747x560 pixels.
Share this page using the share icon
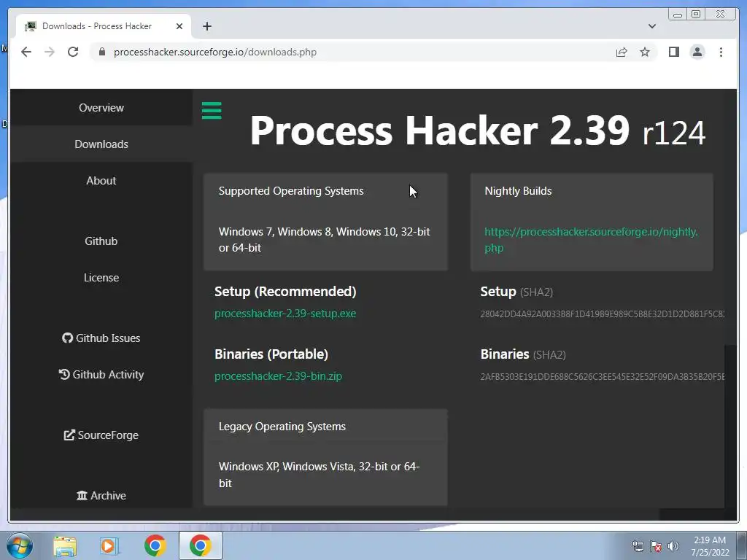pyautogui.click(x=622, y=52)
